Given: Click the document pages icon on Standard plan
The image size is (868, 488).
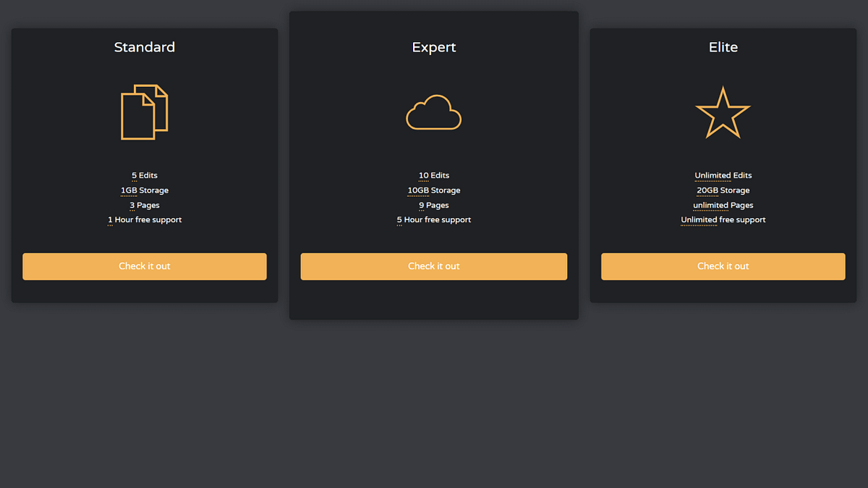Looking at the screenshot, I should 144,112.
